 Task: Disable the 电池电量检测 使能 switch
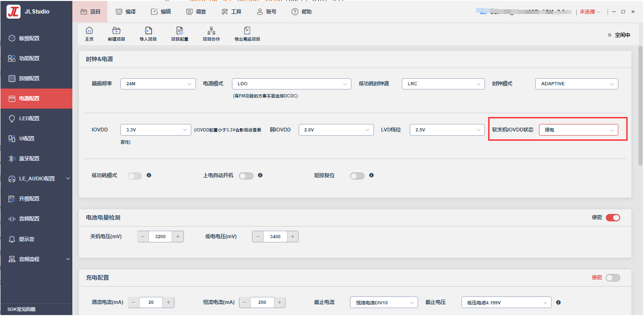click(613, 218)
